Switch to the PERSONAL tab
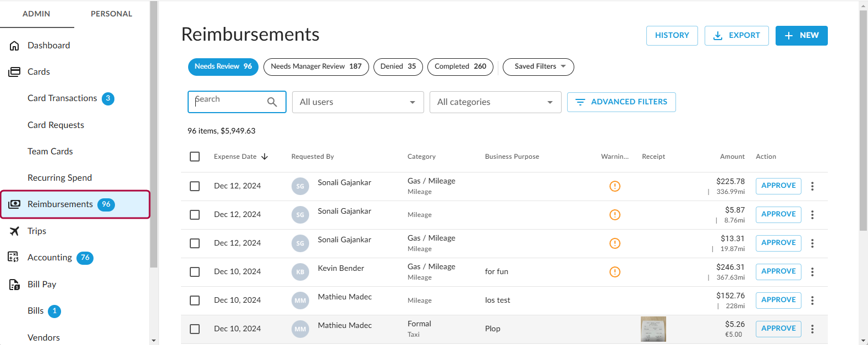The width and height of the screenshot is (868, 345). (111, 14)
